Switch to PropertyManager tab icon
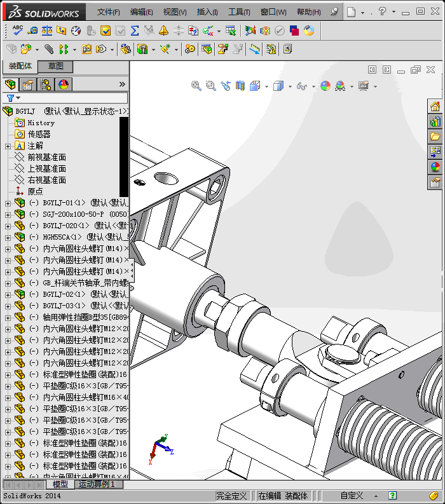This screenshot has height=504, width=445. tap(28, 85)
